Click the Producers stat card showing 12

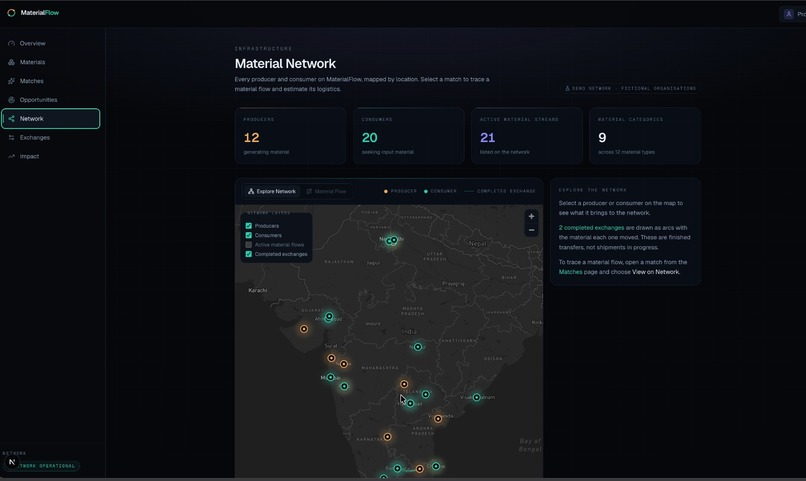(290, 136)
